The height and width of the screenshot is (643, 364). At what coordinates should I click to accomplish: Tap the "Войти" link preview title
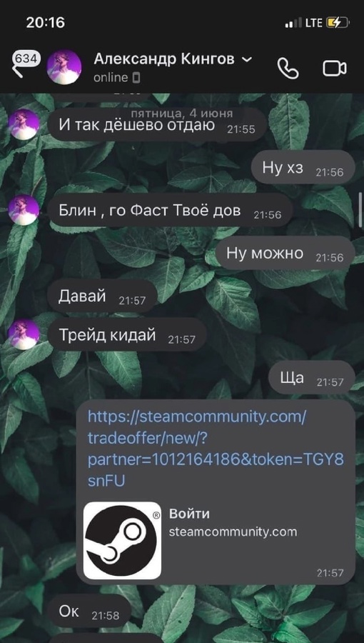pos(189,514)
